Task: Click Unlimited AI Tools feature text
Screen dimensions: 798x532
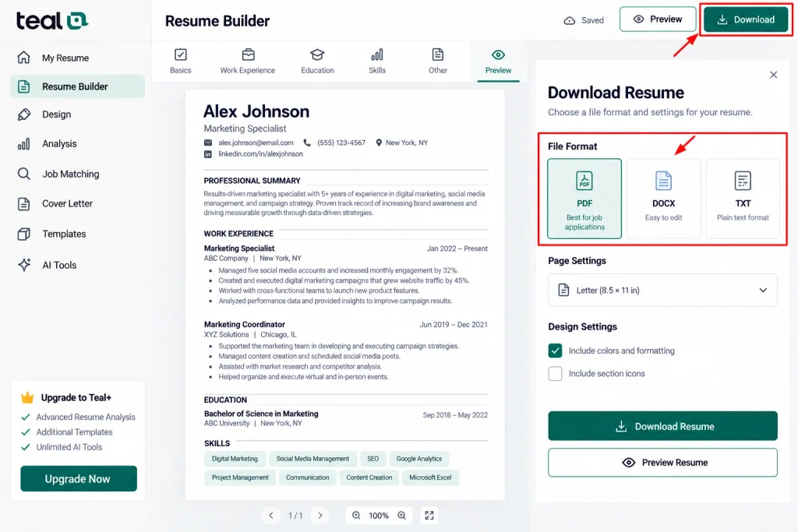Action: tap(69, 447)
